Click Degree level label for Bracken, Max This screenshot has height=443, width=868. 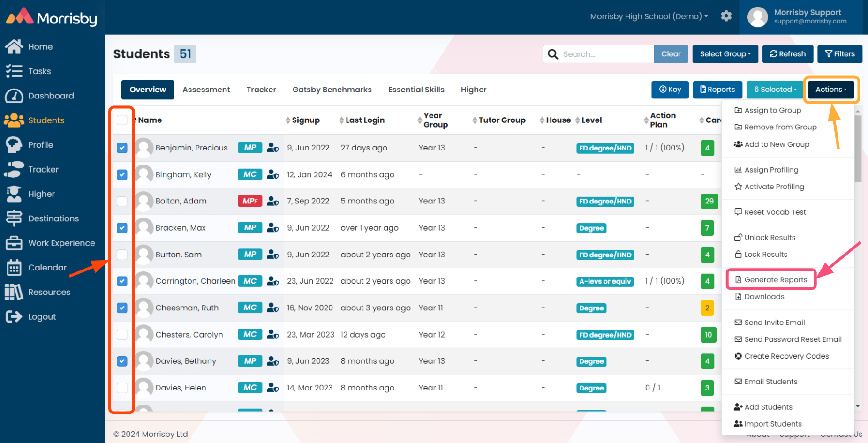(591, 228)
